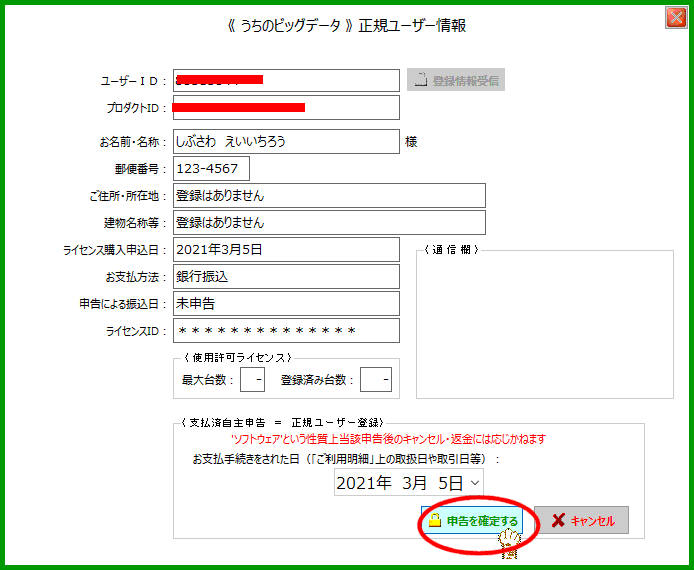Click the お支払方法 field showing 銀行振込
This screenshot has width=694, height=570.
coord(286,277)
